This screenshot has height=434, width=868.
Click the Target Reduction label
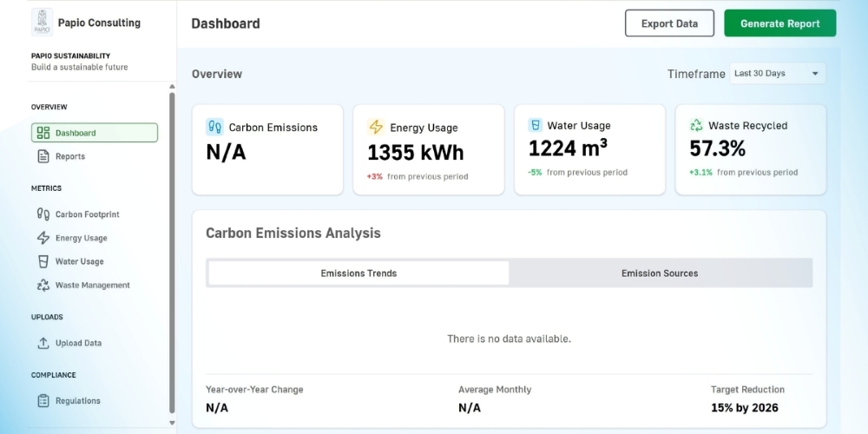[x=747, y=390]
